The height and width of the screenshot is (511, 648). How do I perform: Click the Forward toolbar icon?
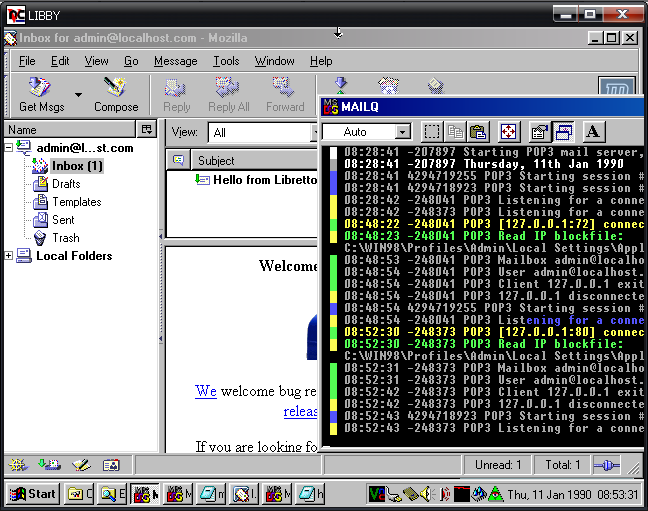click(x=285, y=96)
